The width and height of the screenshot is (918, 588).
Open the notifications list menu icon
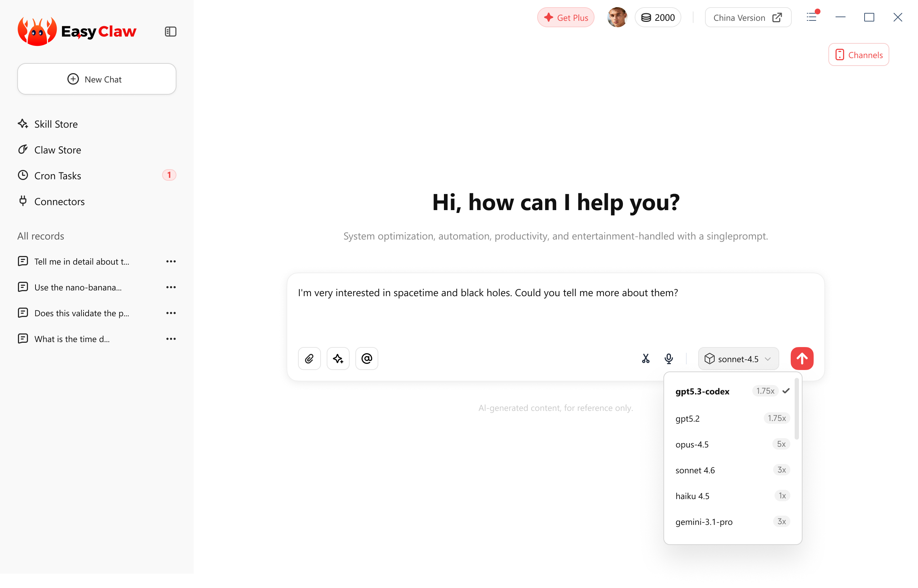pos(812,17)
